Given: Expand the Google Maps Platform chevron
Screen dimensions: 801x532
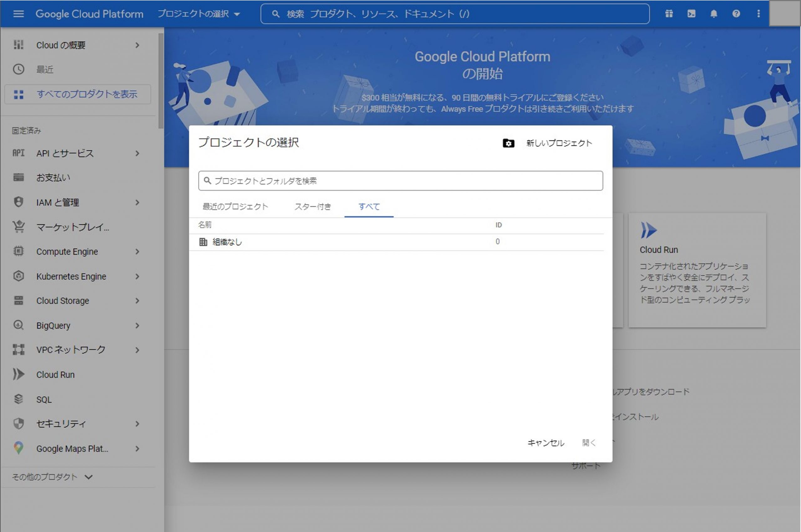Looking at the screenshot, I should coord(137,449).
